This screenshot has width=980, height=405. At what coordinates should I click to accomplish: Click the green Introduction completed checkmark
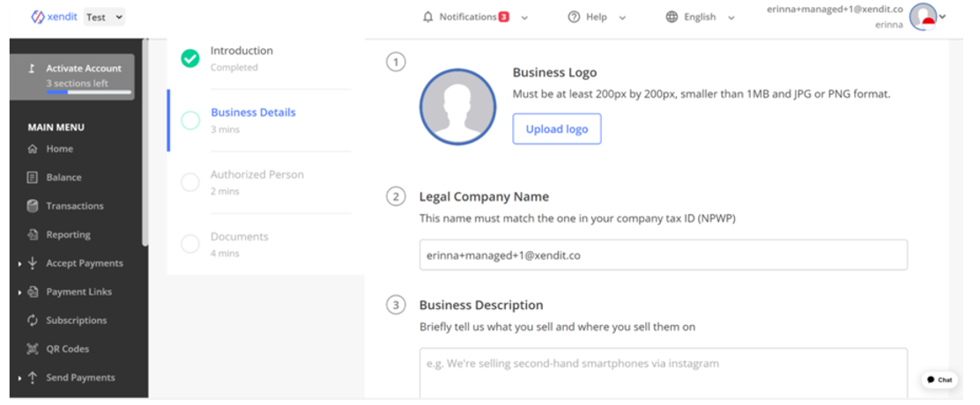(x=190, y=58)
